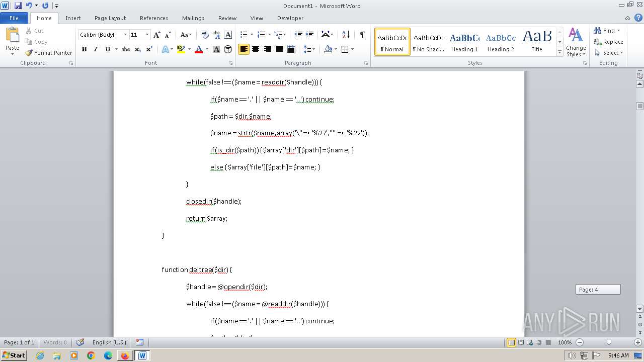This screenshot has width=644, height=362.
Task: Apply text highlight color
Action: (x=181, y=49)
